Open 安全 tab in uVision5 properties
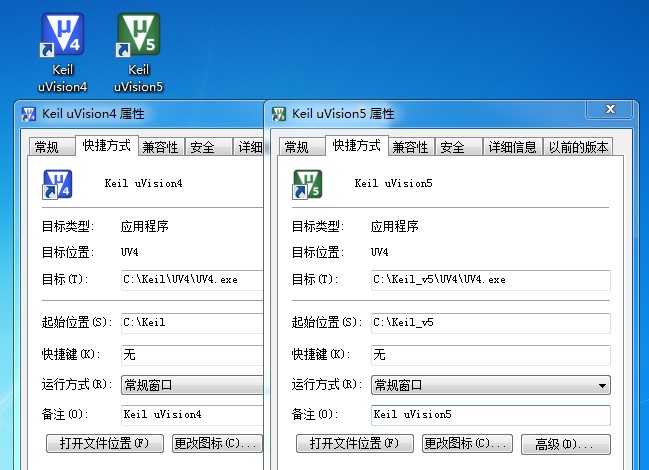Screen dimensions: 649x470 [458, 147]
